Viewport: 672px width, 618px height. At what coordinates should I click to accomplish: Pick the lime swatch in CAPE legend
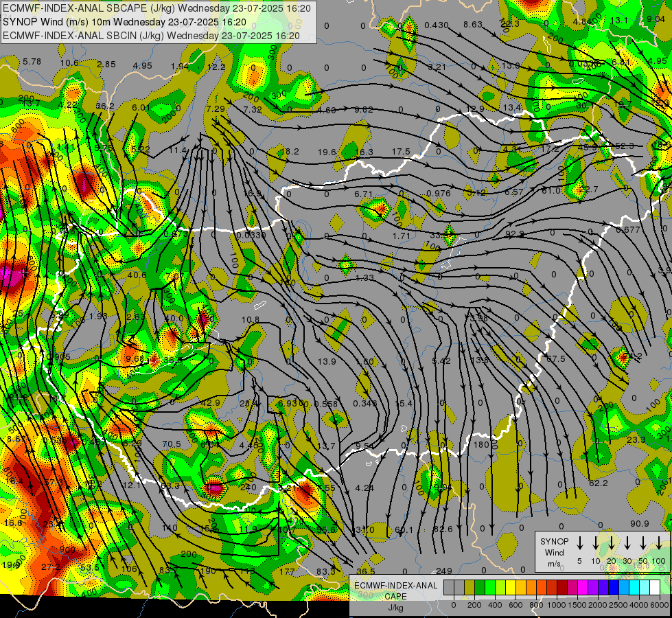tap(500, 587)
